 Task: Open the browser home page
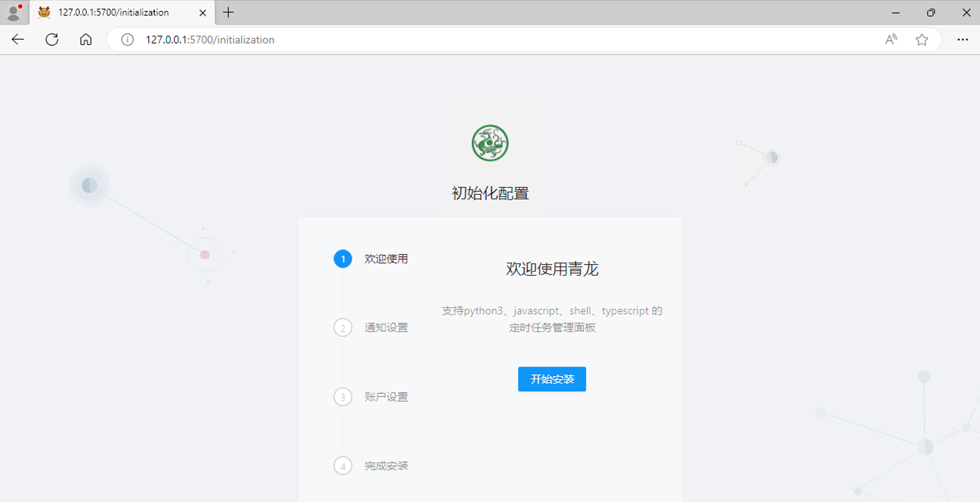click(x=86, y=39)
